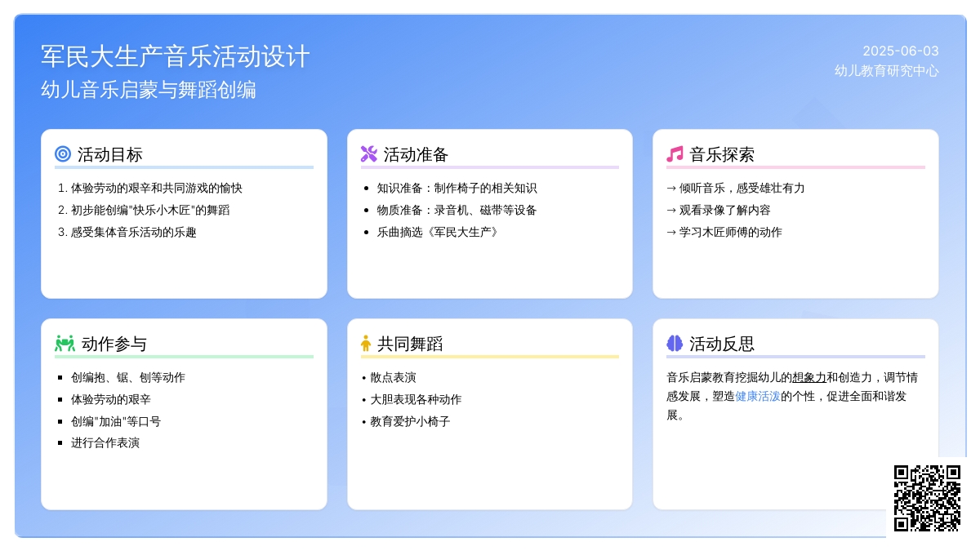Click the child figure icon beside 共同舞蹈
The image size is (980, 551).
(x=366, y=343)
